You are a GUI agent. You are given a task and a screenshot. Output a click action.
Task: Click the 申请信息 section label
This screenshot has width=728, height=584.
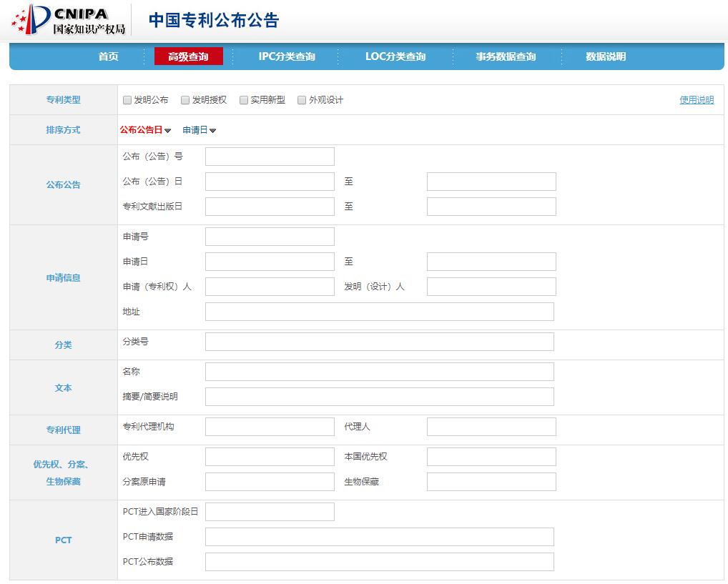pyautogui.click(x=63, y=277)
